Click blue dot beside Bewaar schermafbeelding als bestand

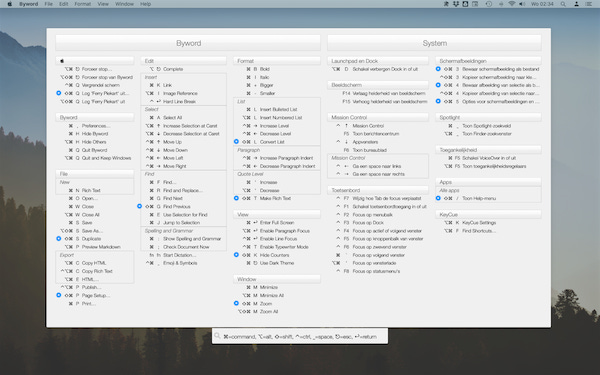(438, 69)
